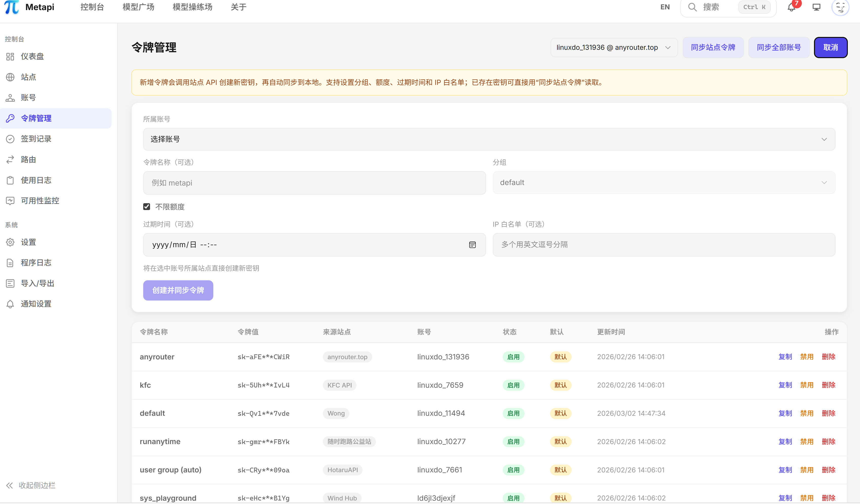Open the calendar picker for expiration time

point(472,244)
